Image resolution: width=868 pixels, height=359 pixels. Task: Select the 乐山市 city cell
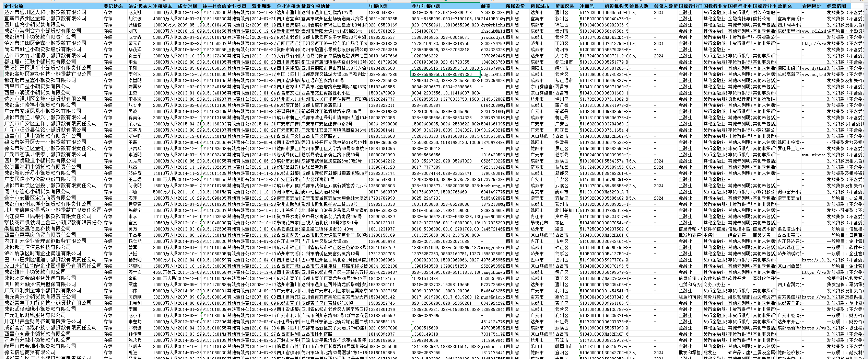[537, 346]
